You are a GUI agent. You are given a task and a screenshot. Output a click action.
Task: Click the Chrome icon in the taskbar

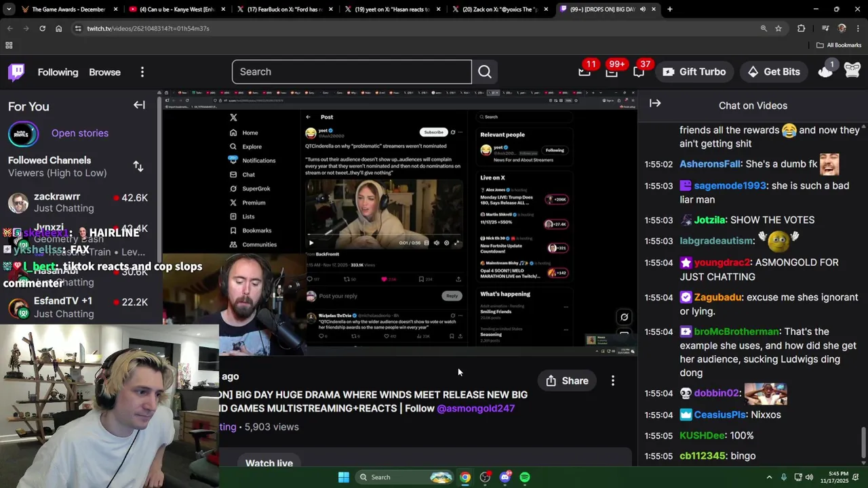coord(465,477)
